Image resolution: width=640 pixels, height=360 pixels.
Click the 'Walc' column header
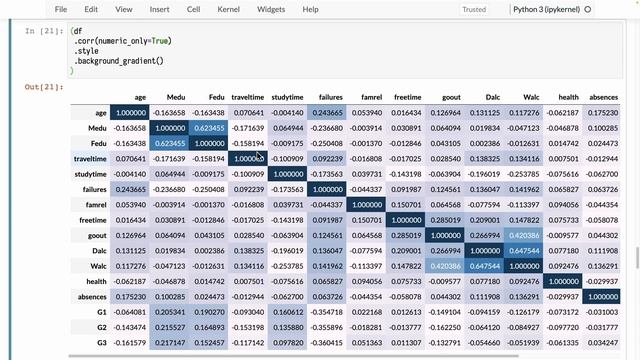tap(531, 97)
